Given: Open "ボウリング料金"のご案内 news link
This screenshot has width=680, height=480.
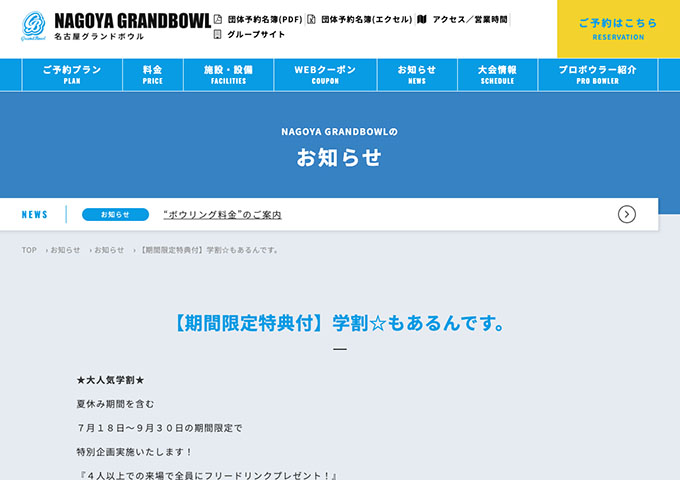Looking at the screenshot, I should (222, 214).
